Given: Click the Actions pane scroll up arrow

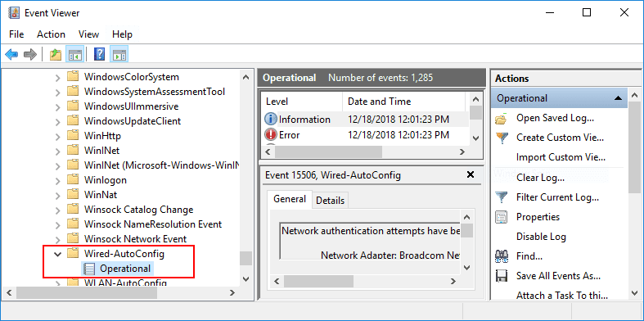Looking at the screenshot, I should tap(634, 95).
